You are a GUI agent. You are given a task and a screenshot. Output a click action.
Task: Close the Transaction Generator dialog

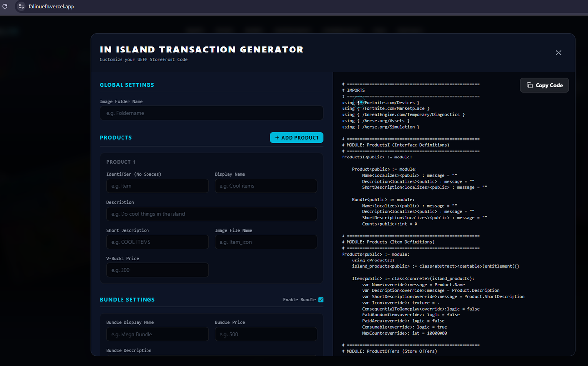tap(558, 52)
